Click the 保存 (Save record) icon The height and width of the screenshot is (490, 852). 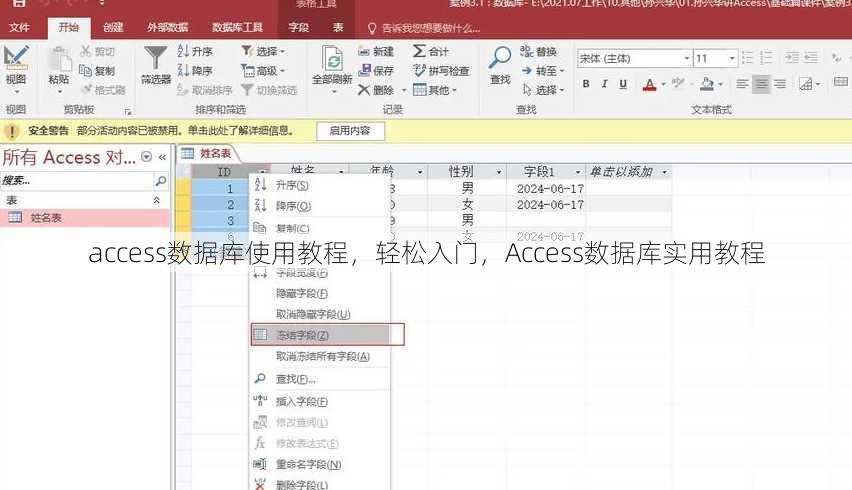(x=365, y=71)
